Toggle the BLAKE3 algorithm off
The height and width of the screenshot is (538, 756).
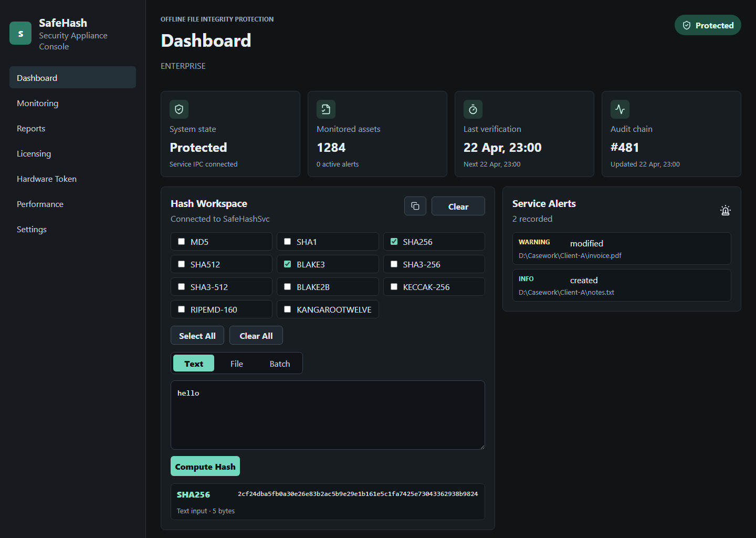(287, 264)
